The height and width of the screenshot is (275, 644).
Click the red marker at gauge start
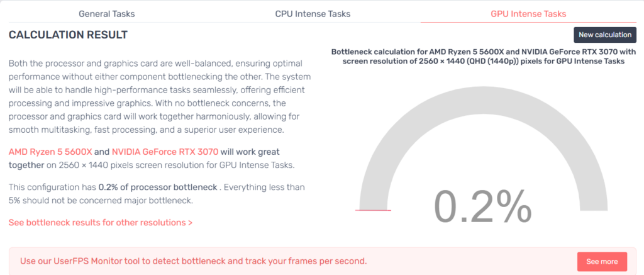tap(373, 210)
